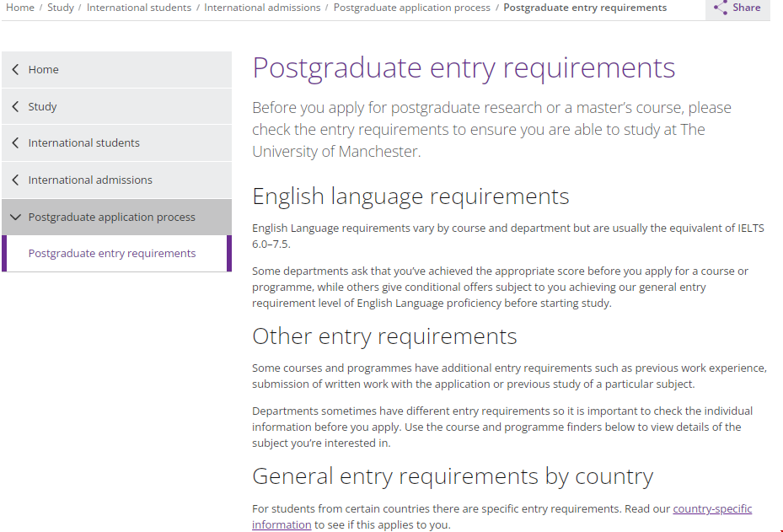The image size is (783, 532).
Task: Collapse the Postgraduate application process chevron
Action: pos(15,218)
